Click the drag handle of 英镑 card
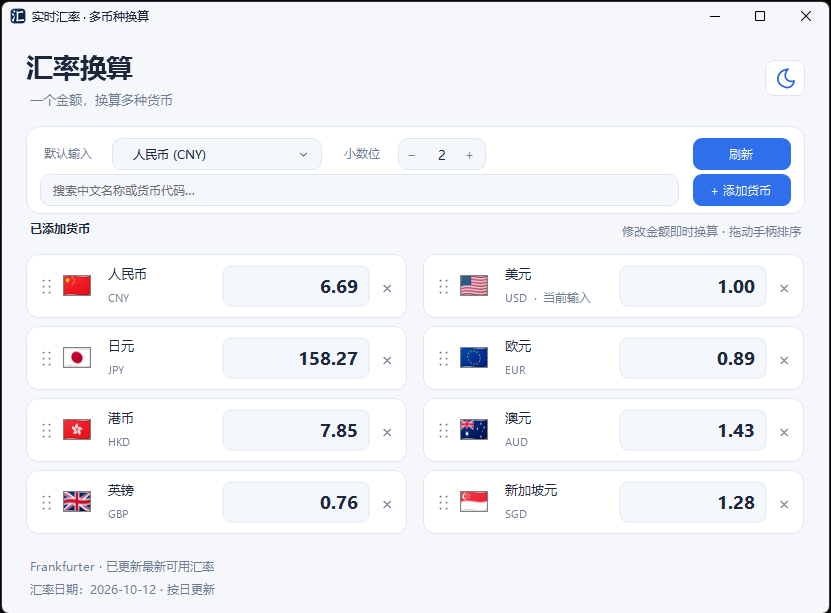Screen dimensions: 831x613 (47, 503)
